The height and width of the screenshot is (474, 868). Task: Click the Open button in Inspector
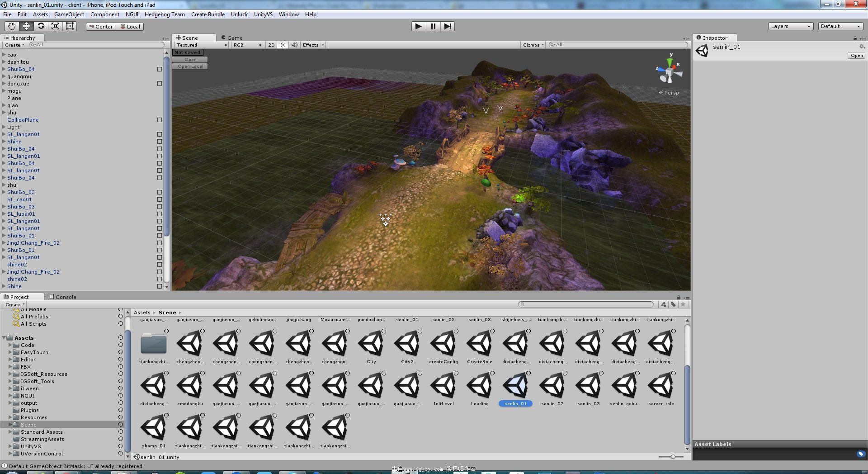[x=857, y=55]
